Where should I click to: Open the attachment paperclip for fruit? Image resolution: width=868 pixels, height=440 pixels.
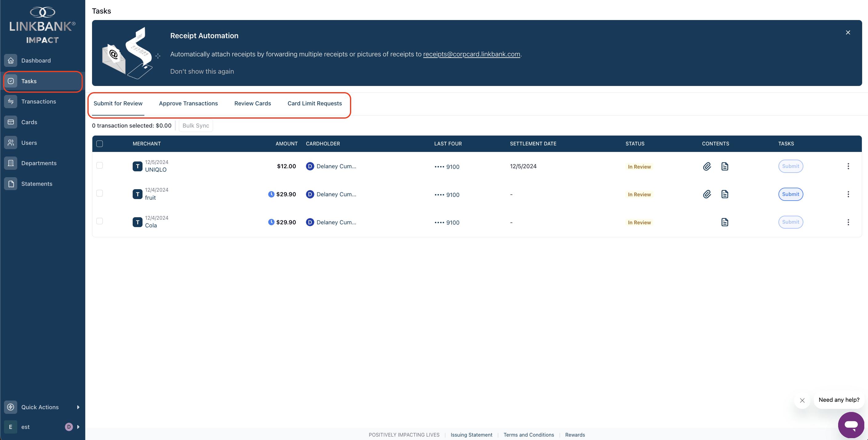(x=707, y=194)
